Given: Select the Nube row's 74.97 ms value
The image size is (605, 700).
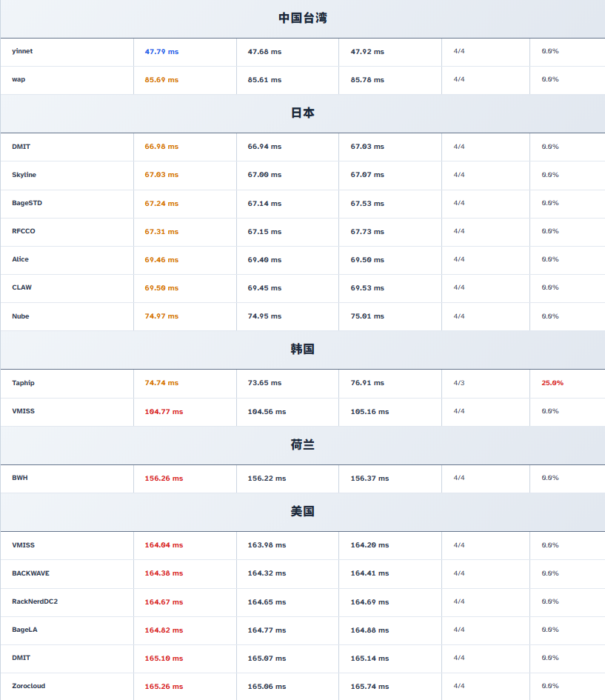Looking at the screenshot, I should point(161,316).
